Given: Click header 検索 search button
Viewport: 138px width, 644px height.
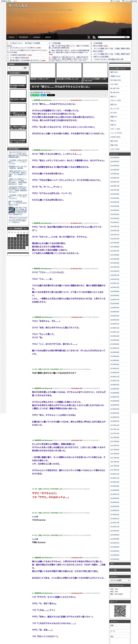Looking at the screenshot, I should 126,37.
